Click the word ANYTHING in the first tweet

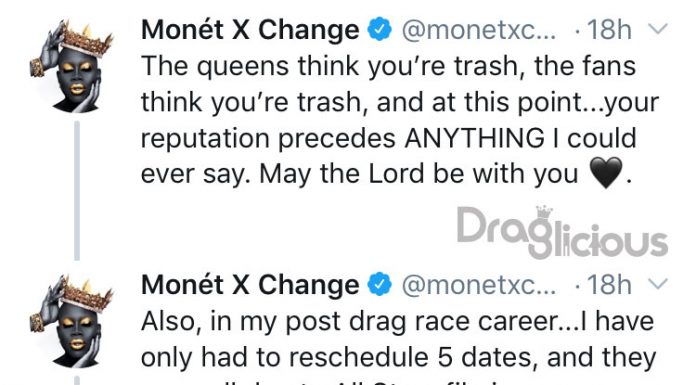tap(475, 138)
